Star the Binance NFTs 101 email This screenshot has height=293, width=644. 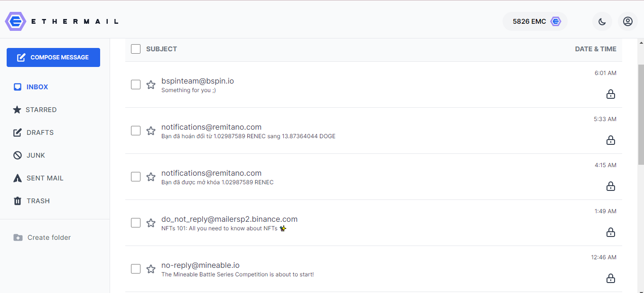click(x=151, y=223)
